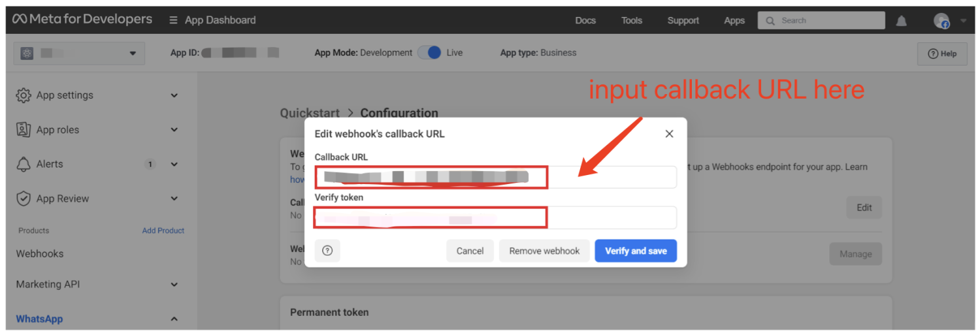This screenshot has height=333, width=980.
Task: Expand the App settings section
Action: coord(174,95)
